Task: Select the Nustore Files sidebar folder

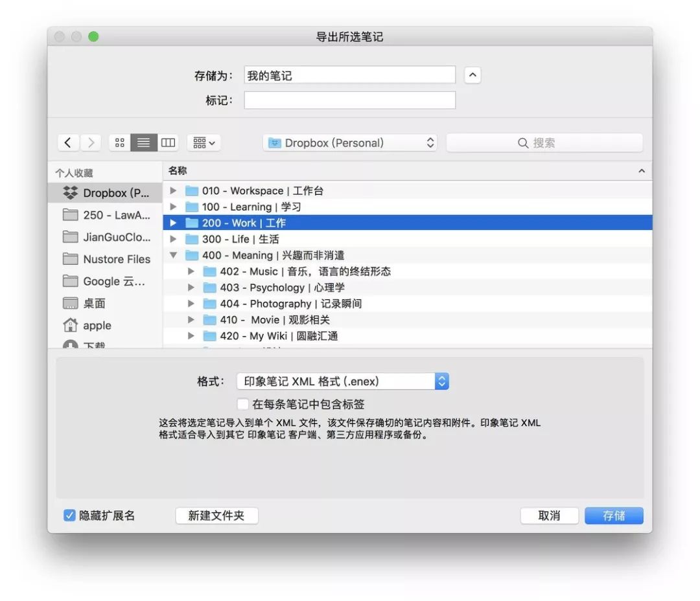Action: point(106,259)
